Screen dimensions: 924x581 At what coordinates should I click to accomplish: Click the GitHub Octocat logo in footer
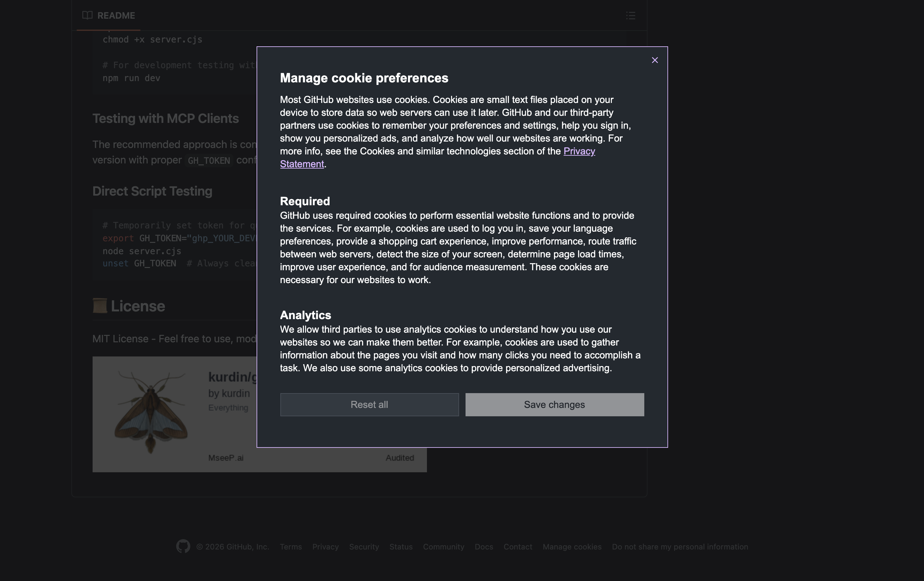tap(183, 546)
